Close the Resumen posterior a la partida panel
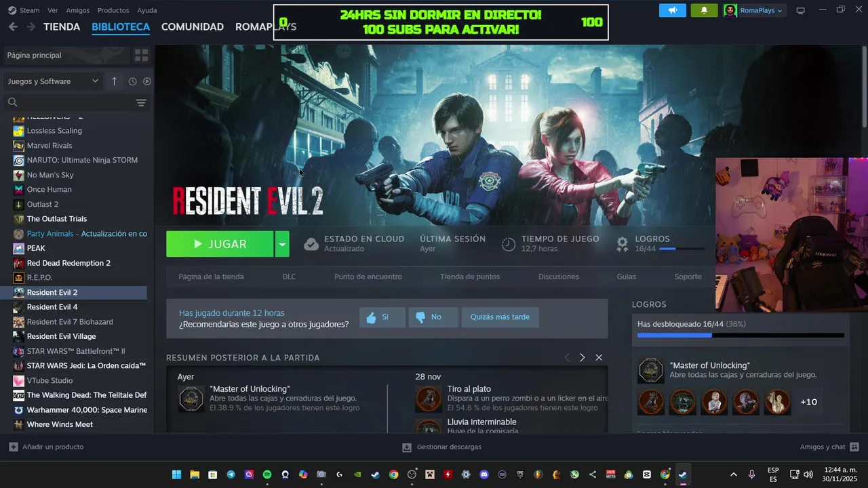 599,357
